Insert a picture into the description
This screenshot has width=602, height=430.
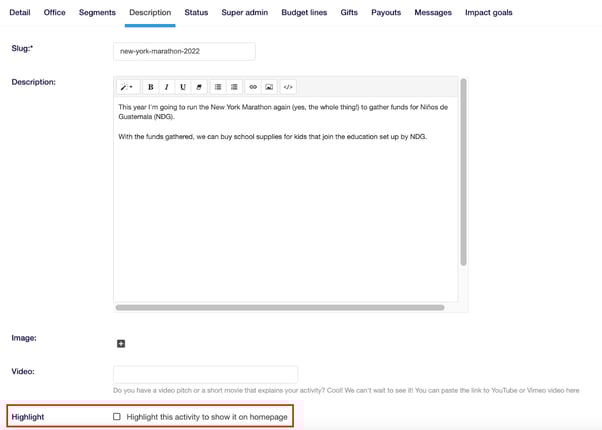click(x=269, y=87)
